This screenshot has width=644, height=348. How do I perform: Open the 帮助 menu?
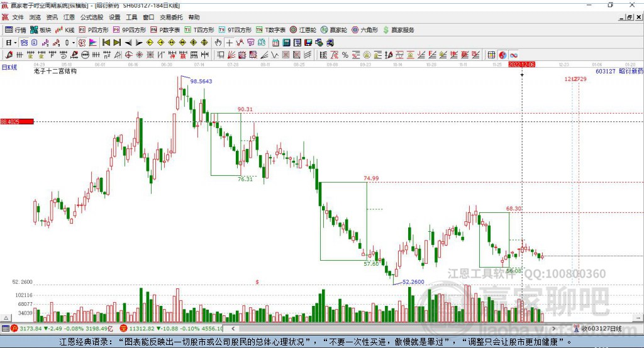[194, 17]
